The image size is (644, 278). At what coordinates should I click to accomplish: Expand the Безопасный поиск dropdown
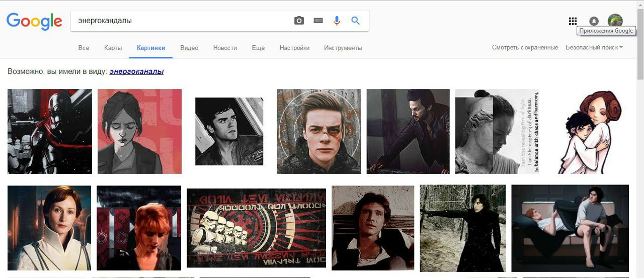click(x=594, y=47)
